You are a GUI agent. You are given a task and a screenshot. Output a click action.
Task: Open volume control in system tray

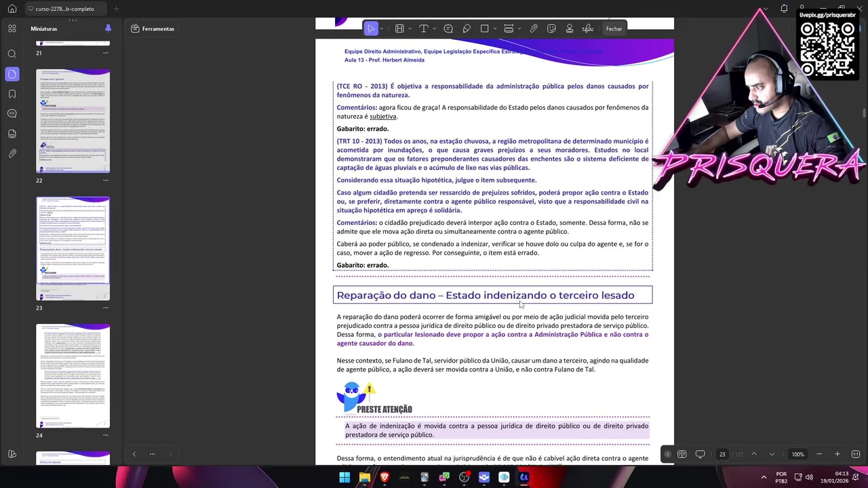809,477
